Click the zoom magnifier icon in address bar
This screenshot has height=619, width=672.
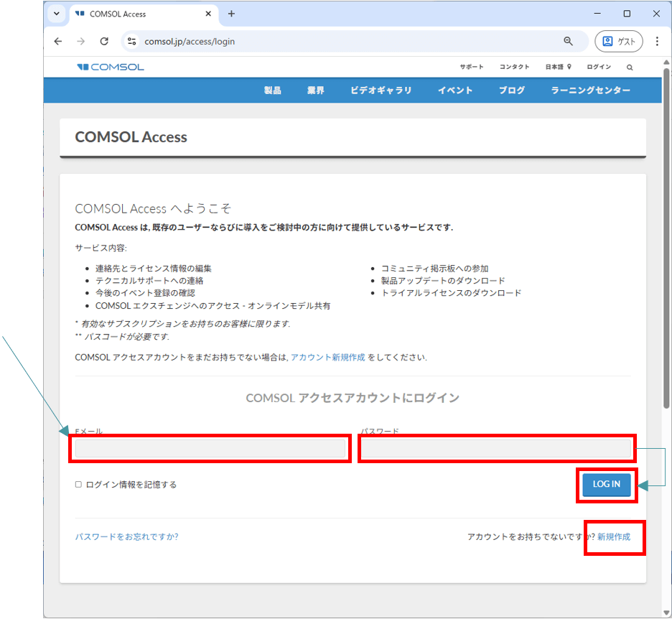(x=568, y=42)
